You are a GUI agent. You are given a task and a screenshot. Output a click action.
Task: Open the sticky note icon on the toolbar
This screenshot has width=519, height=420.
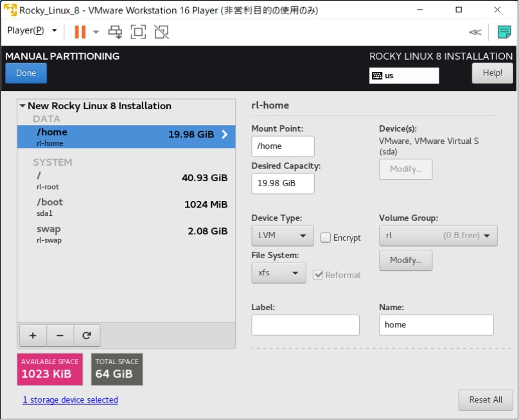pyautogui.click(x=504, y=31)
